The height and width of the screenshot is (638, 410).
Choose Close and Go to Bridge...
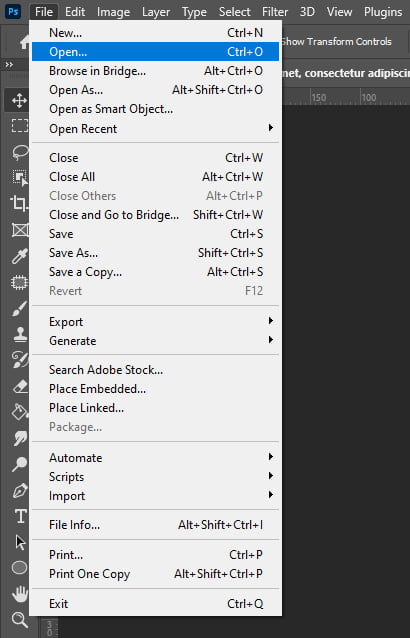[155, 214]
